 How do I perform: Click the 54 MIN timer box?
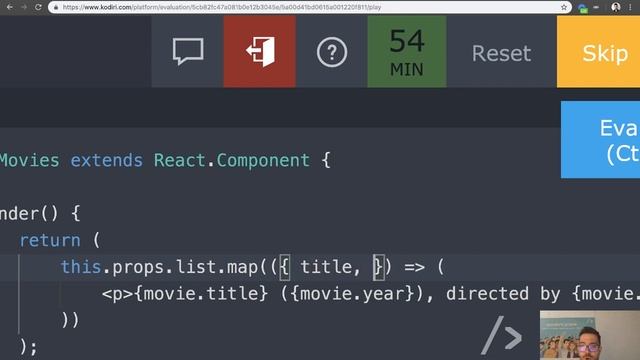click(407, 52)
